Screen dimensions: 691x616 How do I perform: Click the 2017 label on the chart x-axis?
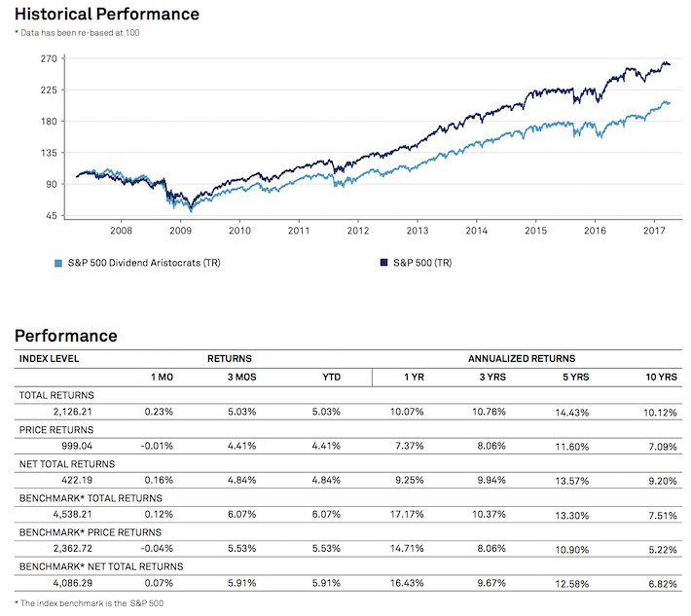pyautogui.click(x=654, y=231)
